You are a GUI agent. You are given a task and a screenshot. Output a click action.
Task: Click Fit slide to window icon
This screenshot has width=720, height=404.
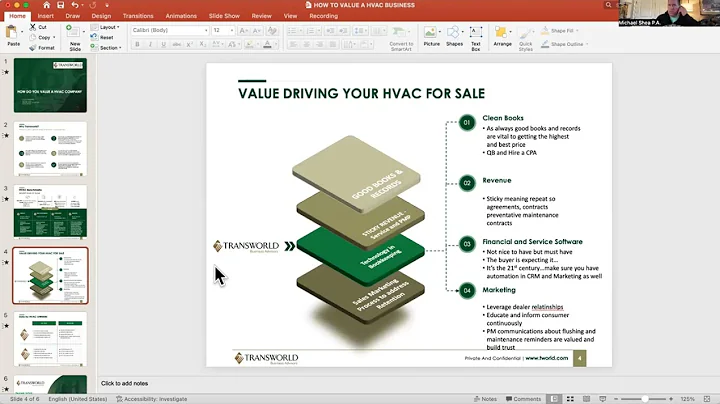(x=707, y=399)
